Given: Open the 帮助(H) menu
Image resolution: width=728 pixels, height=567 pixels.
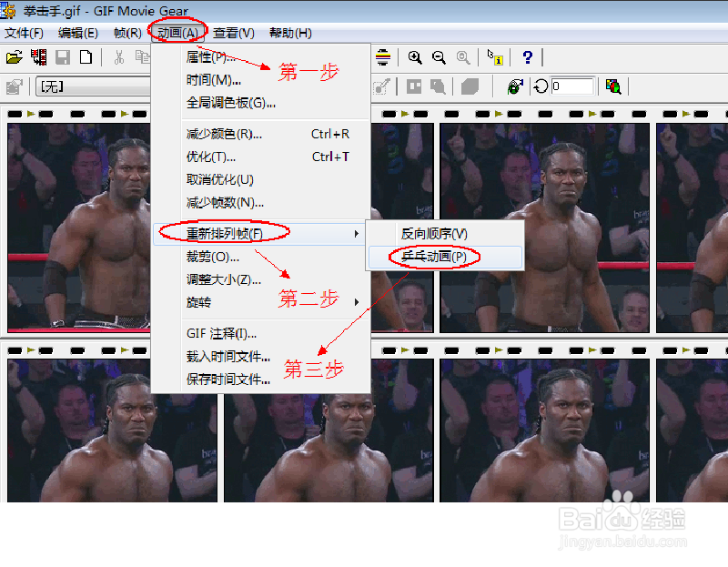Looking at the screenshot, I should click(290, 33).
